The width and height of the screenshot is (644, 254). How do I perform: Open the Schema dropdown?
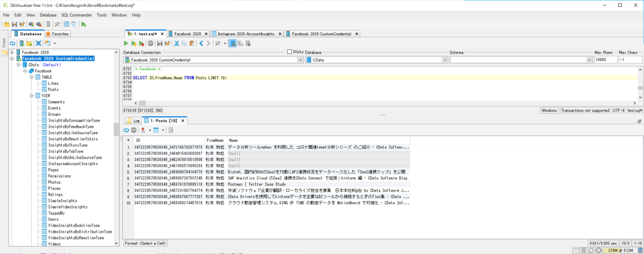click(589, 60)
